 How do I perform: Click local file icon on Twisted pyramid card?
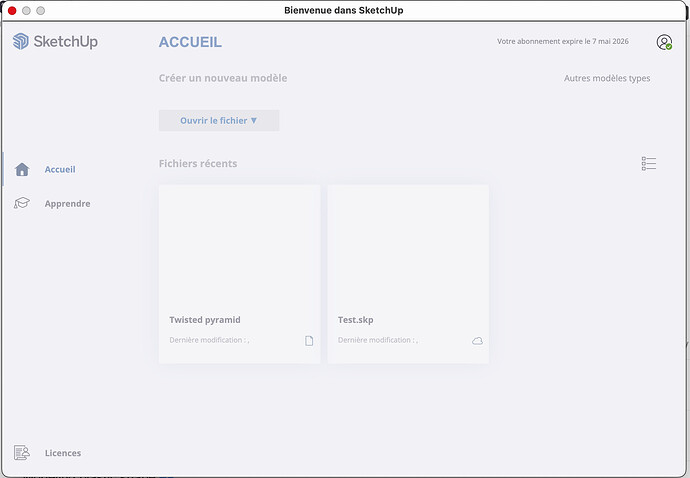[309, 341]
